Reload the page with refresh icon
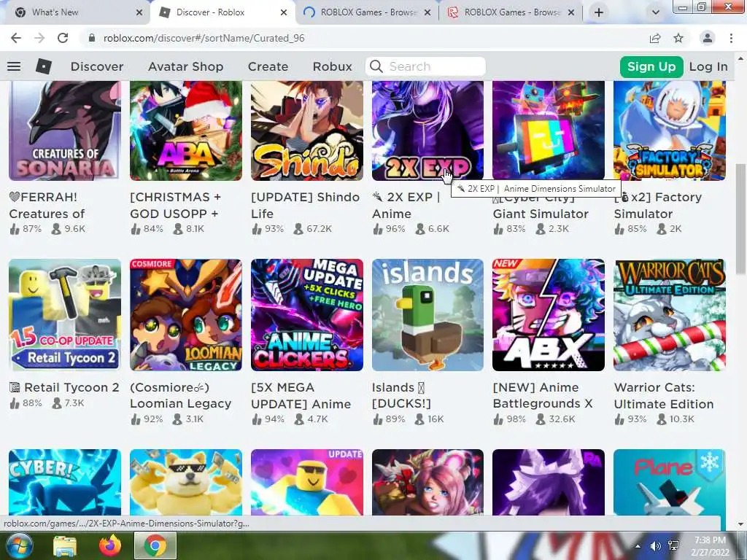The height and width of the screenshot is (560, 747). 63,38
